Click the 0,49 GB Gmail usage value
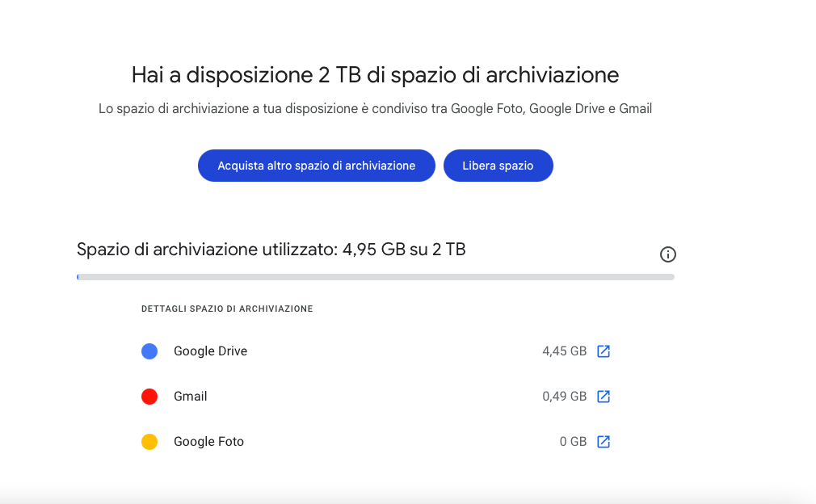Screen dimensions: 816x504 pyautogui.click(x=564, y=397)
